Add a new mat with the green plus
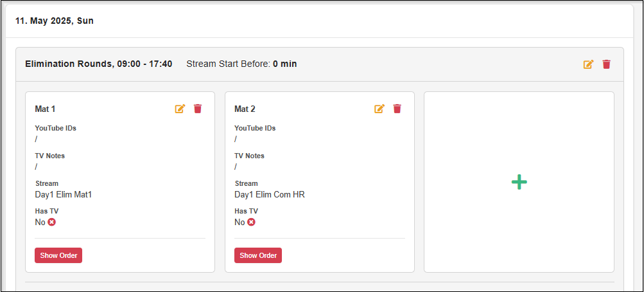The height and width of the screenshot is (292, 644). coord(519,182)
